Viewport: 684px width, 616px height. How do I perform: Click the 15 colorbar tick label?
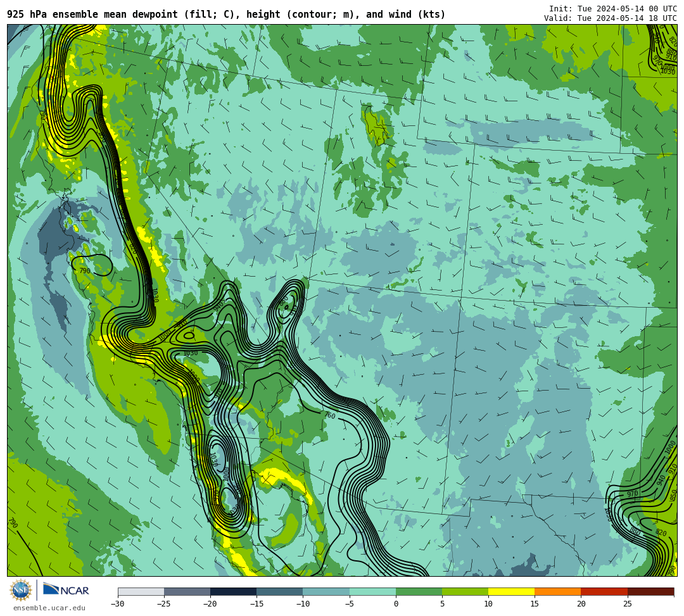pos(535,604)
